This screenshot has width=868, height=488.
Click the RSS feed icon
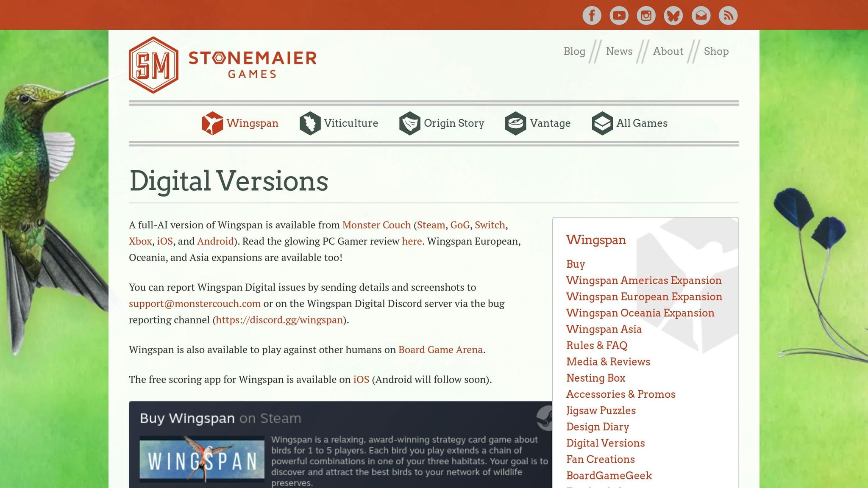[x=728, y=16]
